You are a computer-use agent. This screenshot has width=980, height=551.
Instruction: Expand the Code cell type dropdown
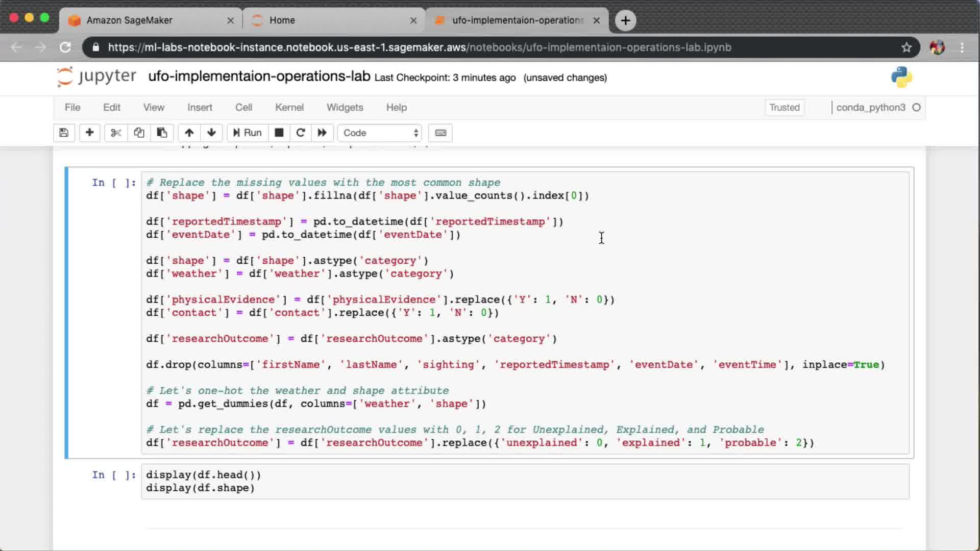point(380,133)
